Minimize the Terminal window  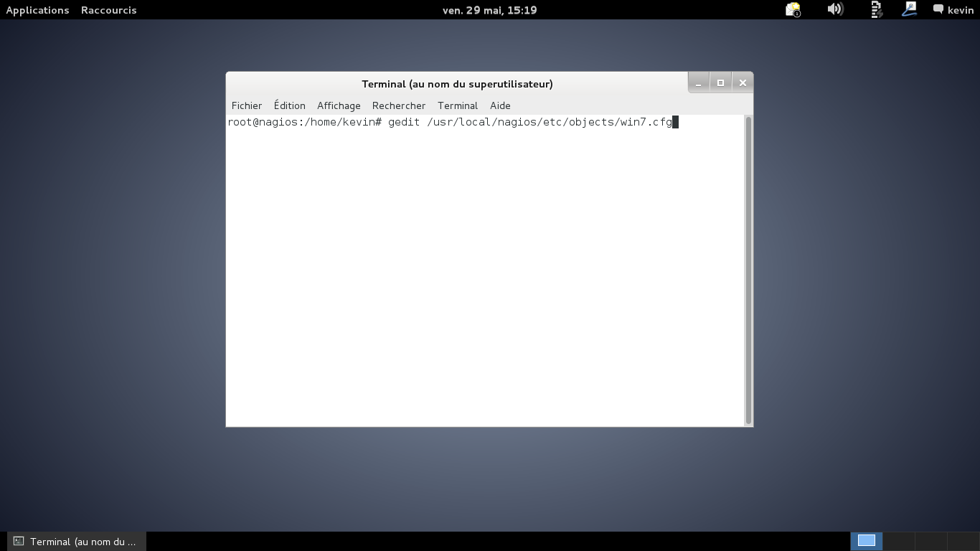coord(699,83)
